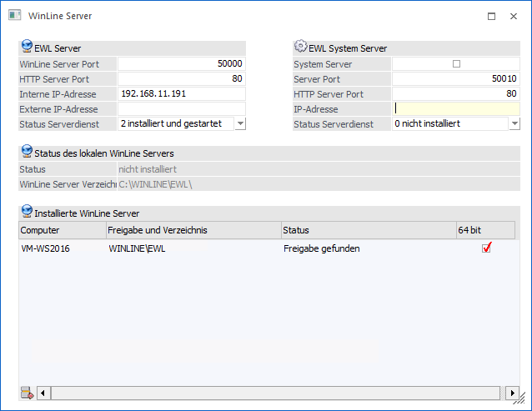
Task: Click the System Server IP-Adresse field
Action: 456,108
